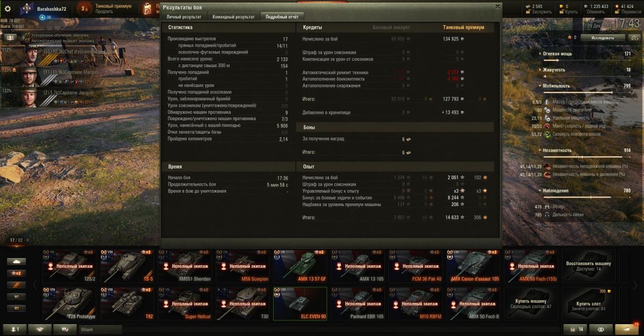Switch to Командный результат tab
The height and width of the screenshot is (336, 644).
point(233,17)
